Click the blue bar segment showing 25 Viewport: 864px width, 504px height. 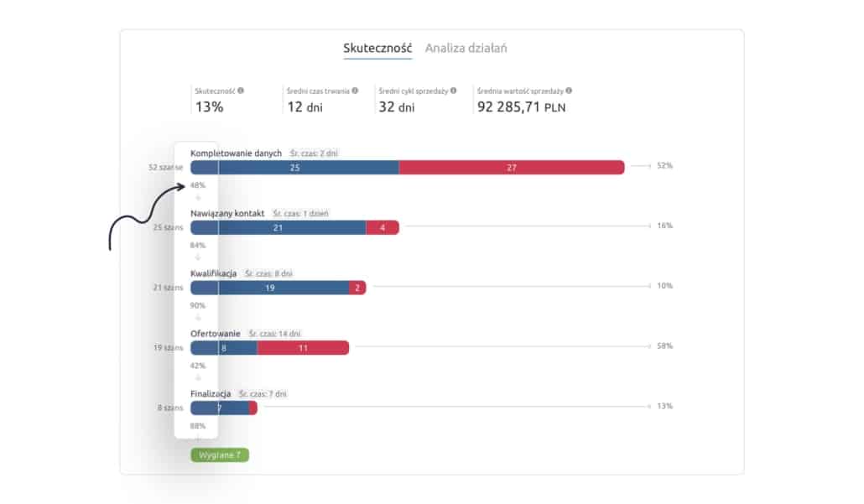[294, 168]
